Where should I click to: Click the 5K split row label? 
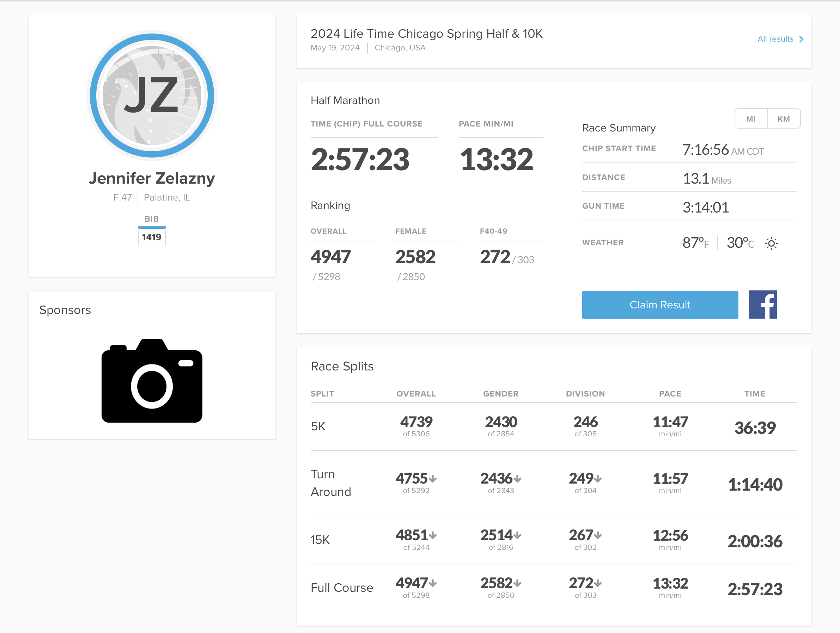318,426
